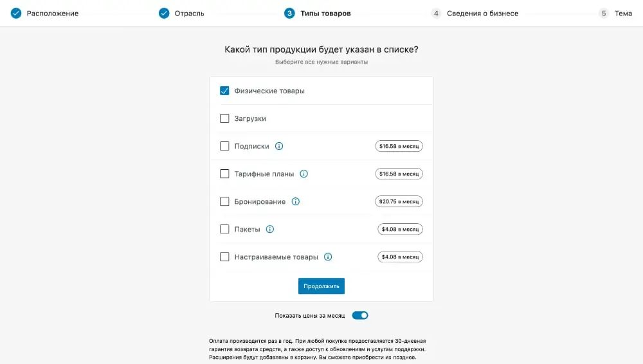Open info icon next to Пакеты
The image size is (643, 364).
pyautogui.click(x=270, y=230)
